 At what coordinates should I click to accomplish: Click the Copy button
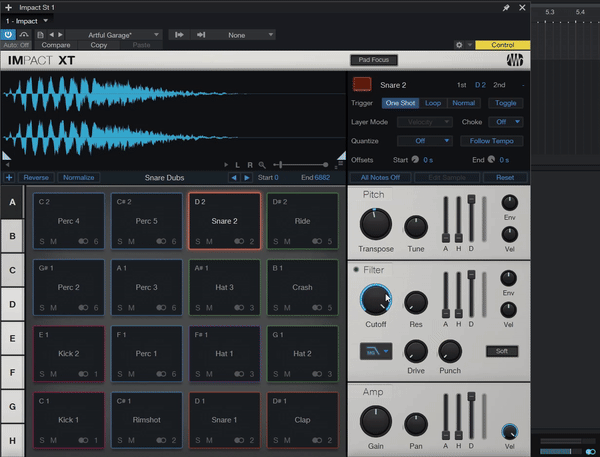tap(99, 45)
